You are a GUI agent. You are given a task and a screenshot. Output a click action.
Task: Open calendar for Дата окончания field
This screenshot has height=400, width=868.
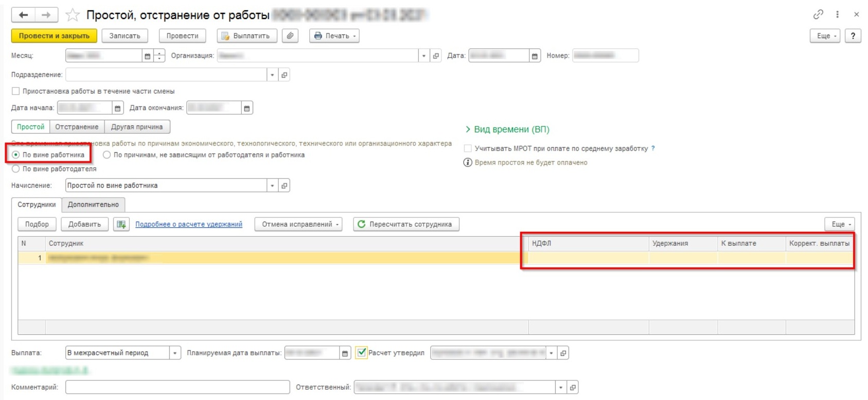247,108
